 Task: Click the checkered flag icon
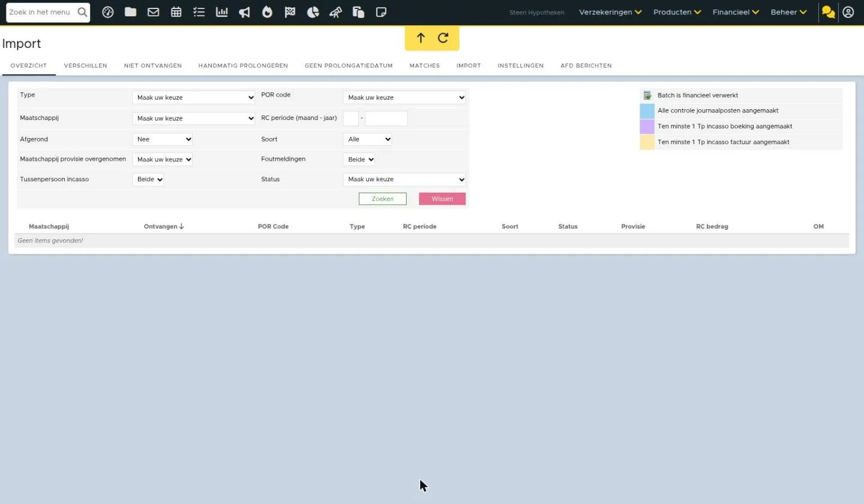click(x=290, y=12)
